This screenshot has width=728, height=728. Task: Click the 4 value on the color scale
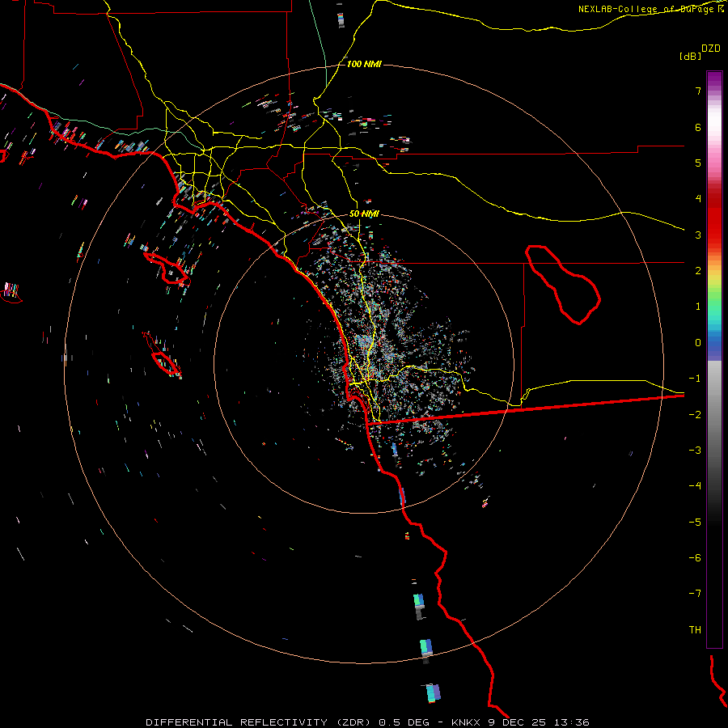[x=698, y=199]
